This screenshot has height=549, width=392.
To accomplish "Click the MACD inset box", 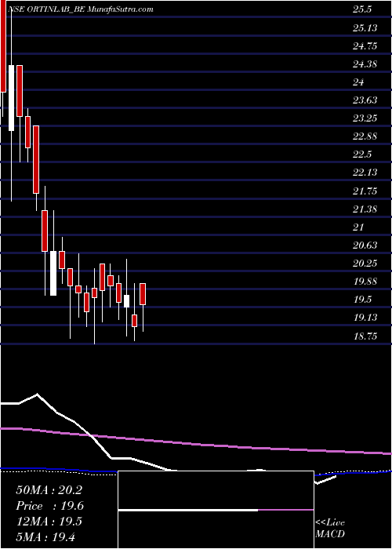I will click(216, 510).
